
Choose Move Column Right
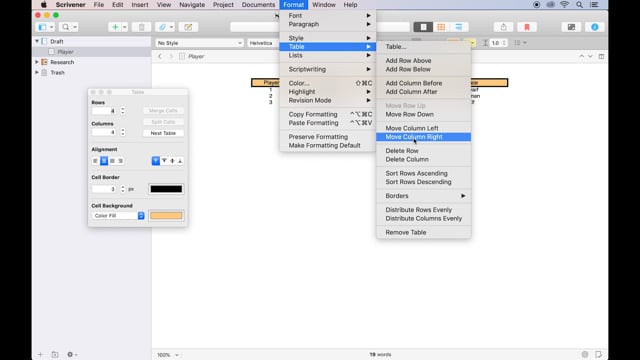coord(423,137)
